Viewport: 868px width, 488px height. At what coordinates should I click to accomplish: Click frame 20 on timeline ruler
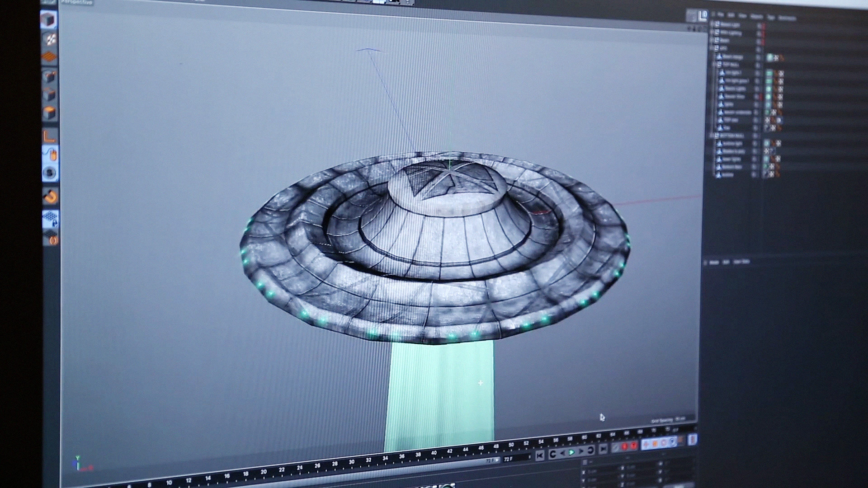pyautogui.click(x=263, y=471)
